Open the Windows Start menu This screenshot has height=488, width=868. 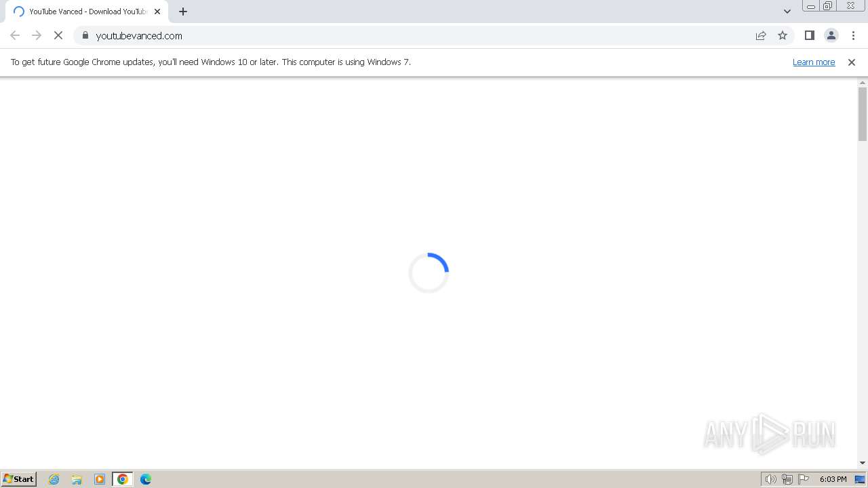tap(18, 479)
